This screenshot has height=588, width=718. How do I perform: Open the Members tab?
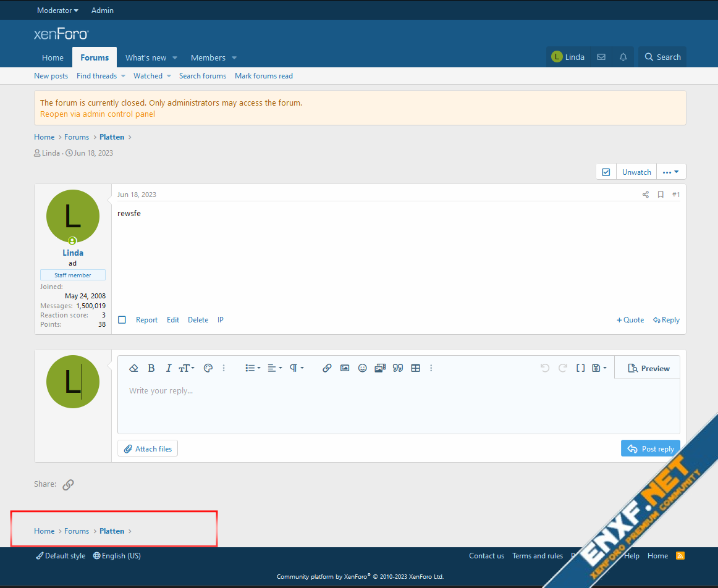coord(208,58)
